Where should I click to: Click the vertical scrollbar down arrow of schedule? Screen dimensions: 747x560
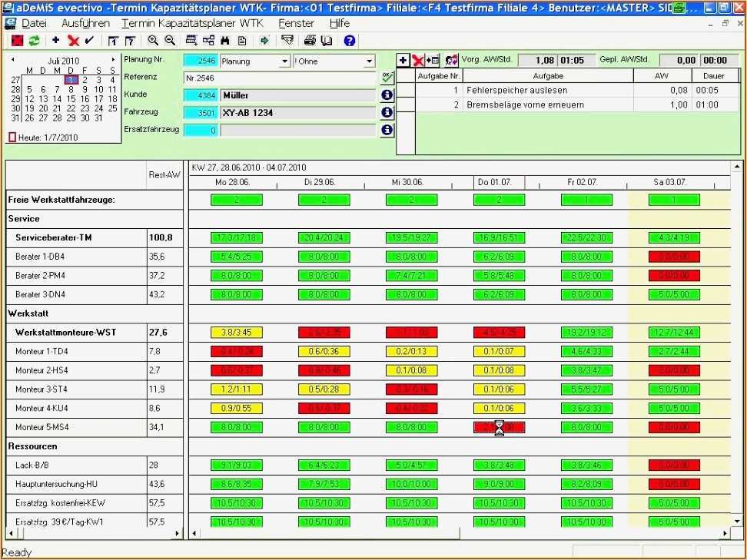(737, 522)
